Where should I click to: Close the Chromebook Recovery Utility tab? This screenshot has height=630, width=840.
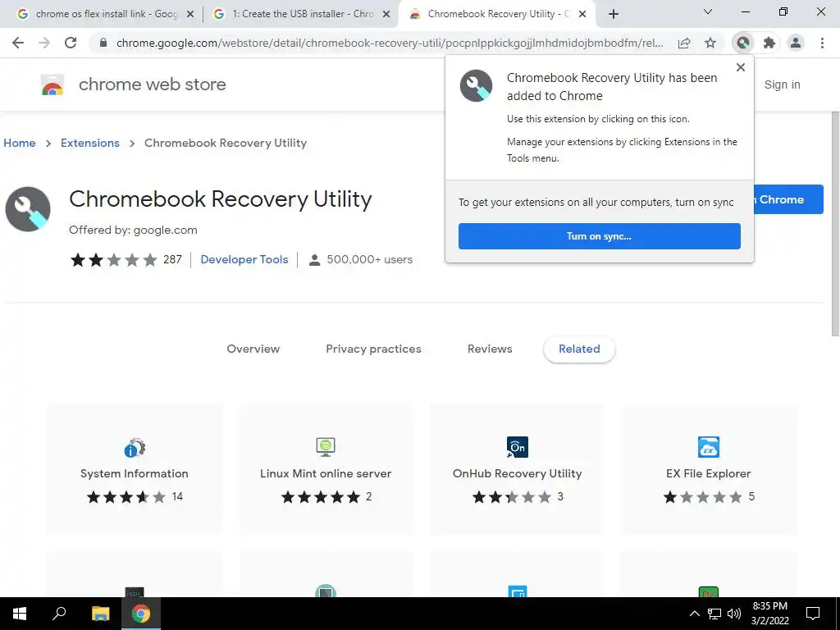pyautogui.click(x=583, y=15)
